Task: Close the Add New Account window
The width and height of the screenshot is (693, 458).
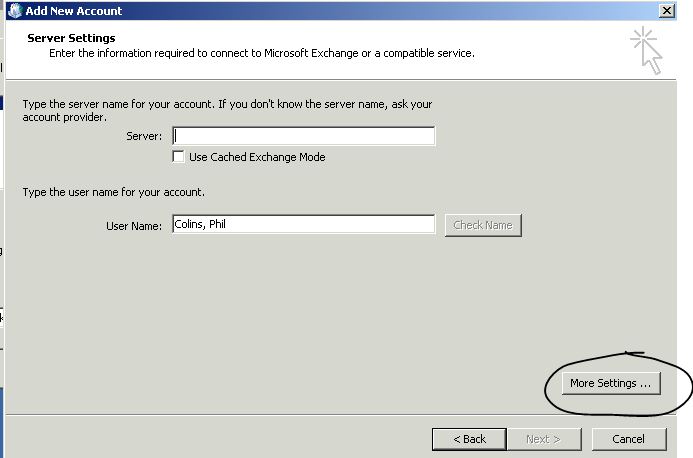Action: 666,11
